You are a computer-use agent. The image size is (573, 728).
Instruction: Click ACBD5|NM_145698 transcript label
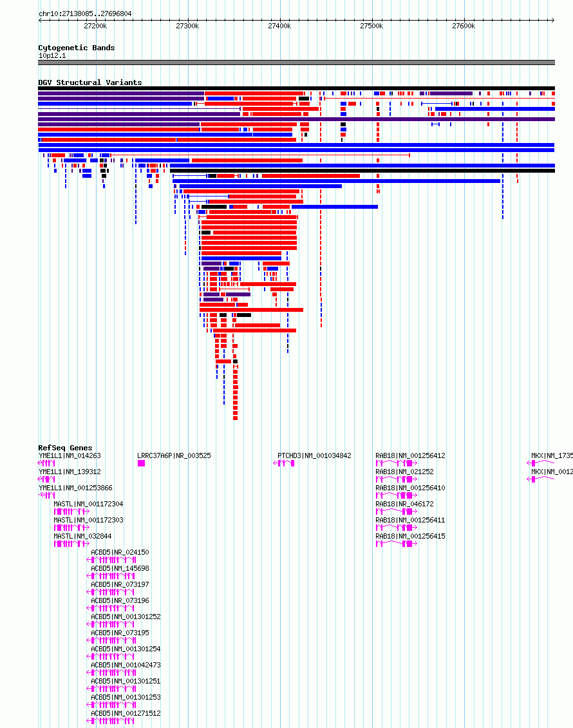120,568
